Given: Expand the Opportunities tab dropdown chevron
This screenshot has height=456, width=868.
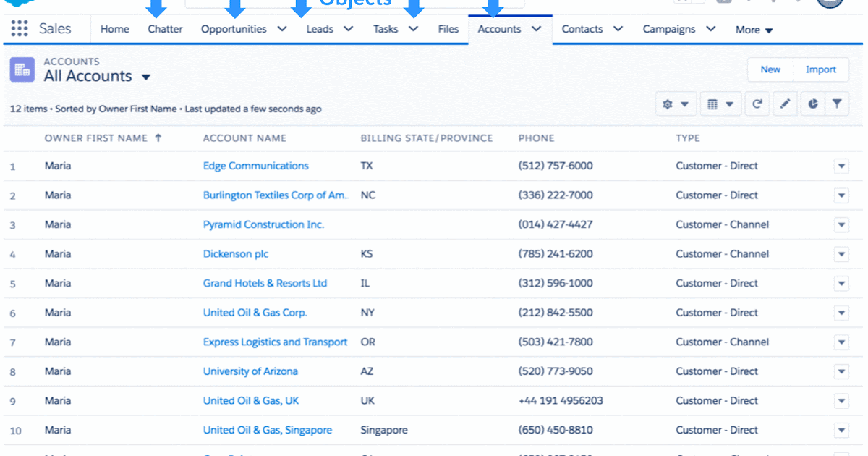Looking at the screenshot, I should (281, 29).
